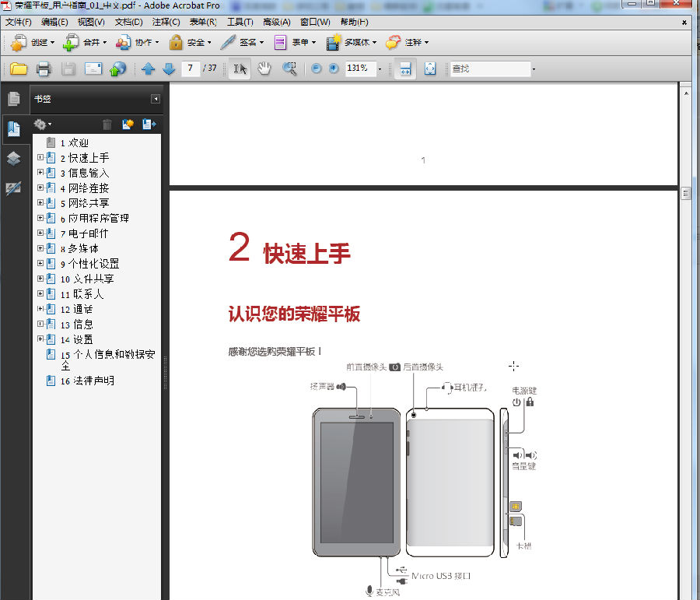Print the document via printer icon

point(44,68)
